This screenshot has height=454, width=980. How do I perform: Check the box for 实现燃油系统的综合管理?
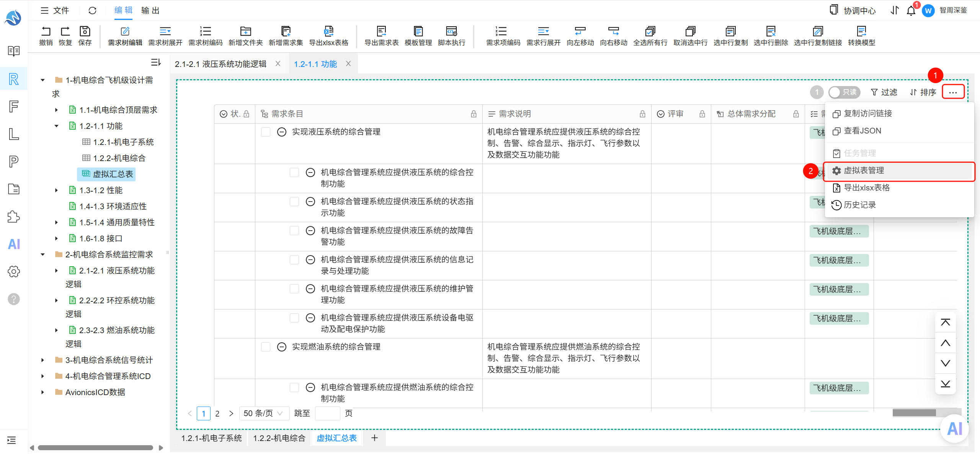tap(265, 347)
